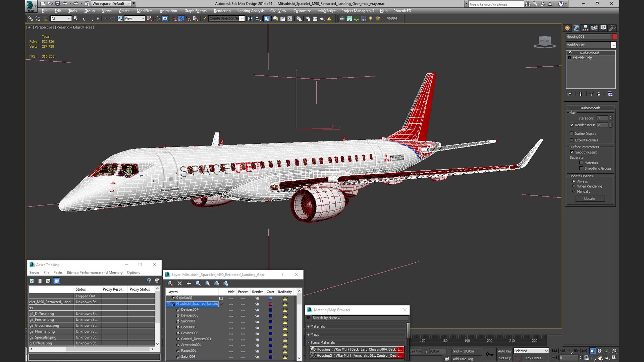The image size is (644, 362).
Task: Open the Display command panel tab
Action: [x=603, y=28]
